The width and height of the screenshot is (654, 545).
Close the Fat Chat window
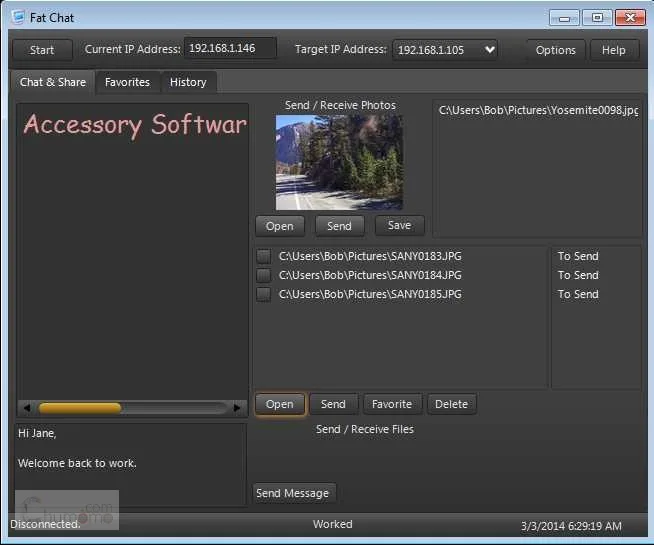pos(630,18)
